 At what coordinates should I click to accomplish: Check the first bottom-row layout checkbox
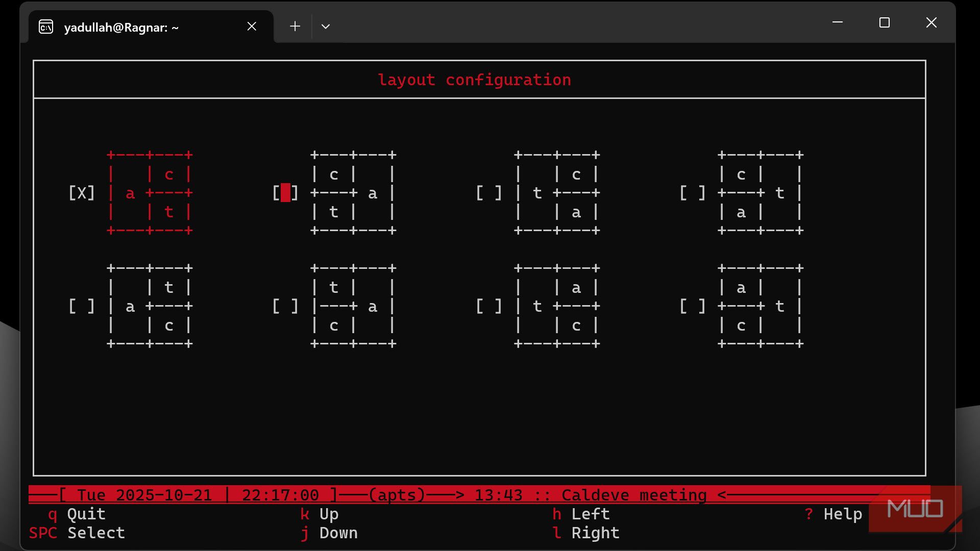click(x=82, y=306)
